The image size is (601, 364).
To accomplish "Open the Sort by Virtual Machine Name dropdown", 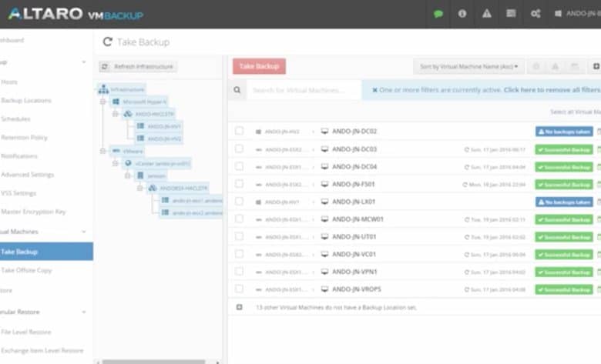I will click(468, 67).
